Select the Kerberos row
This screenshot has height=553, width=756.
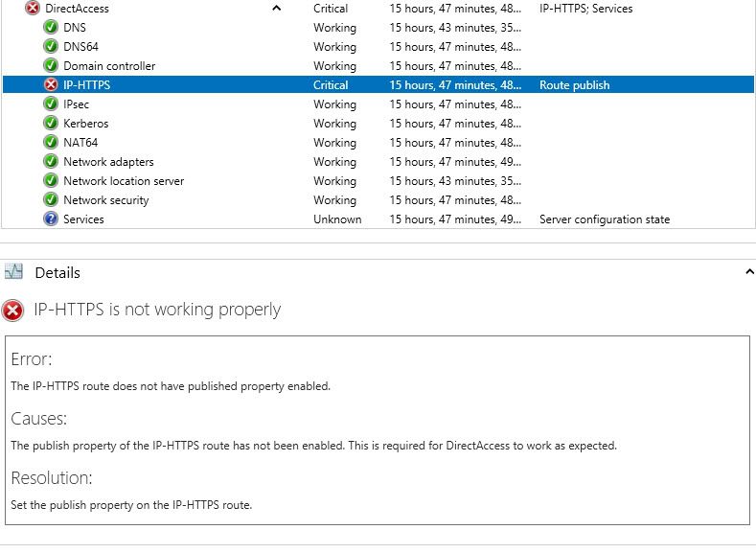click(x=378, y=124)
